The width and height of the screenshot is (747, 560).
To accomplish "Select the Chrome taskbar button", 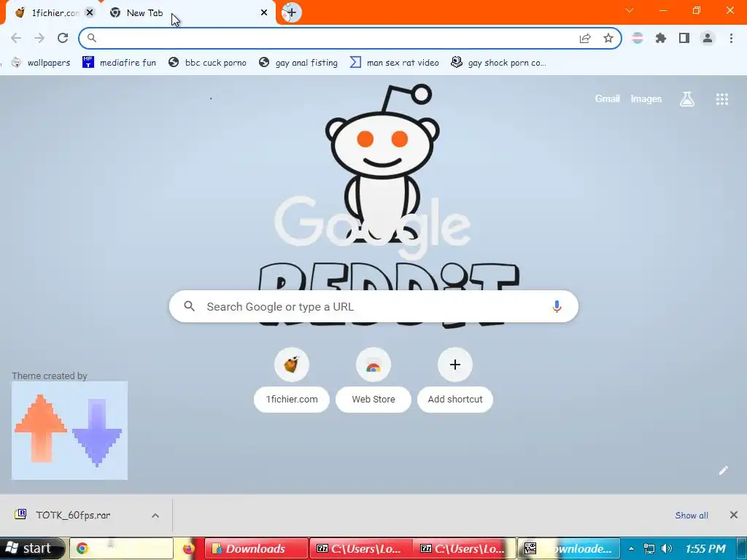I will 122,548.
